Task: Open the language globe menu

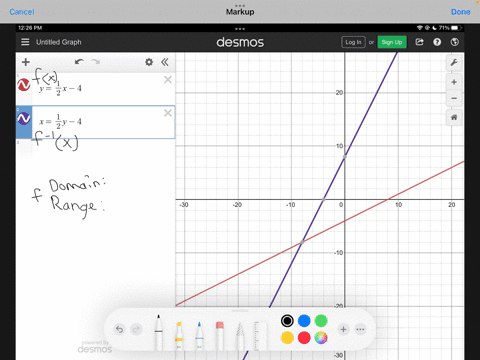Action: click(455, 42)
